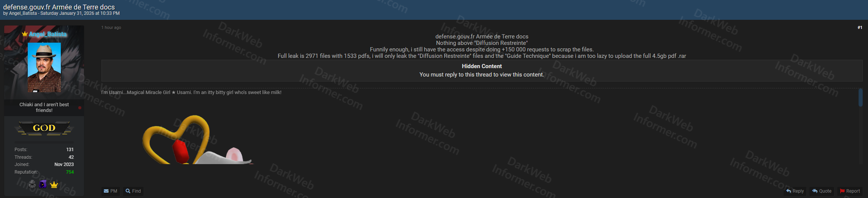Open the GOD rank badge
The image size is (868, 198).
[x=44, y=128]
